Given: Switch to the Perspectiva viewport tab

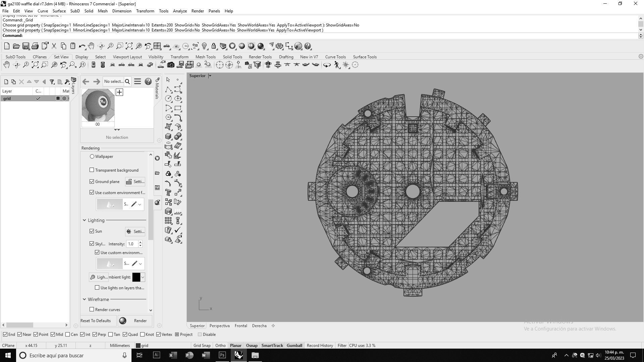Looking at the screenshot, I should click(219, 326).
